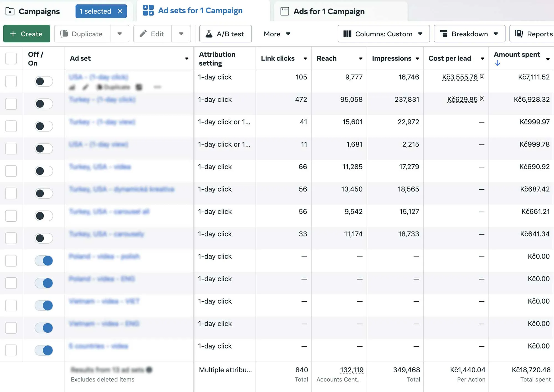Click the underlined 132,119 total reach
This screenshot has width=554, height=392.
coord(352,370)
